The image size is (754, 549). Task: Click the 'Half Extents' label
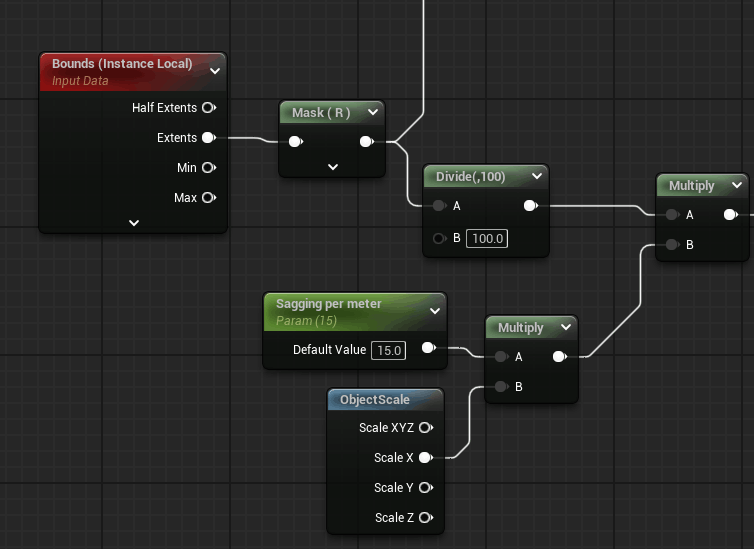164,108
